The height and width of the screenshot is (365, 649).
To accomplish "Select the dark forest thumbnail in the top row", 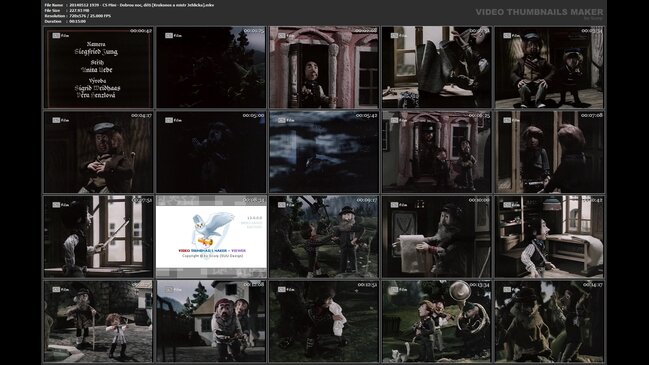I will 211,67.
